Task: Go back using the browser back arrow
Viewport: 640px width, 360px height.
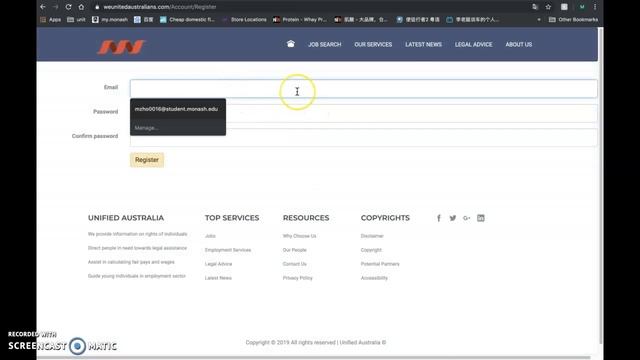Action: point(43,7)
